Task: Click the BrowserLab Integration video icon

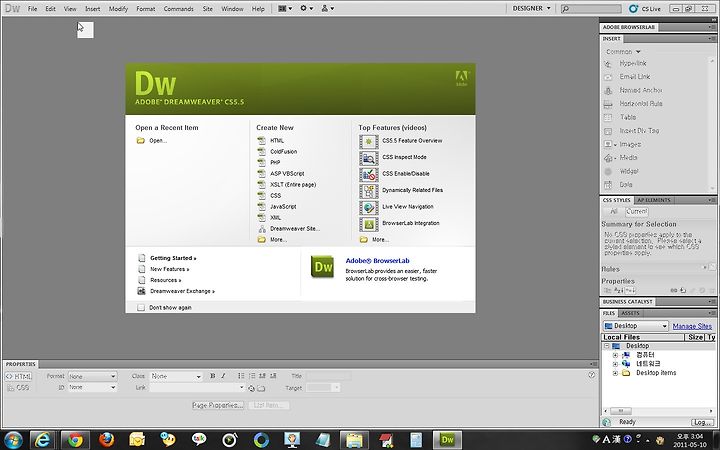Action: [368, 224]
